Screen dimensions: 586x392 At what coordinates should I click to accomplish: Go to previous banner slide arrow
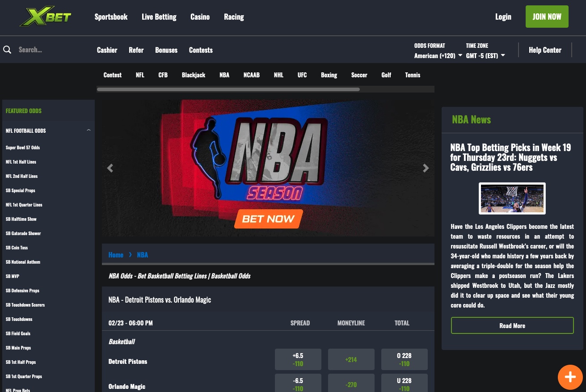110,168
